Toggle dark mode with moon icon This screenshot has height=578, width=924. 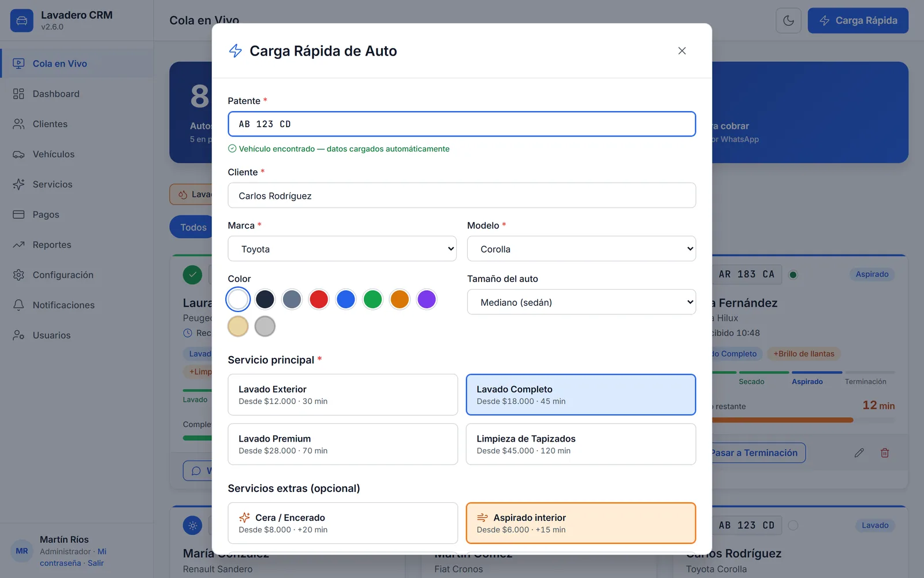788,21
